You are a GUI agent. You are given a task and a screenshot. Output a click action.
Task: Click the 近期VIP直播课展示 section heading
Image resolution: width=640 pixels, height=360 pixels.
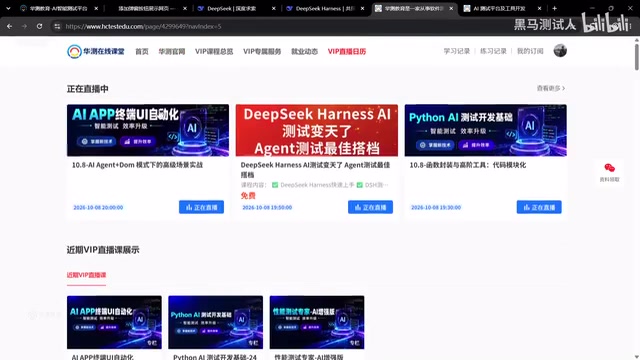(103, 250)
